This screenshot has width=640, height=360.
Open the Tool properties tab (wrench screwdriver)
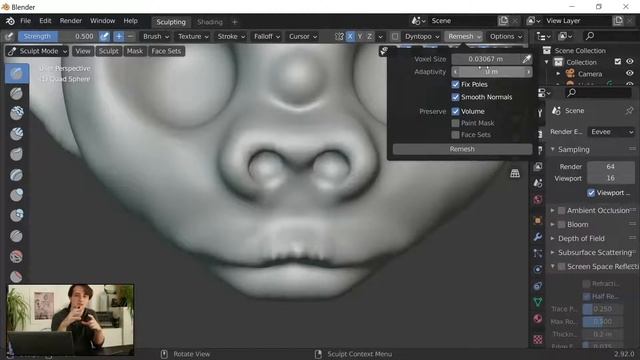click(x=540, y=113)
